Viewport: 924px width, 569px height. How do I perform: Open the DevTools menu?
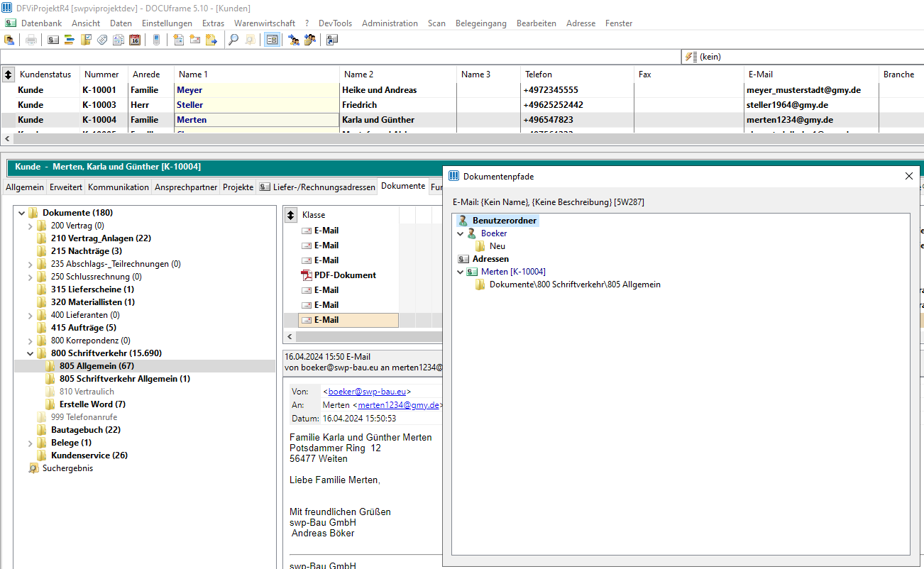click(335, 23)
